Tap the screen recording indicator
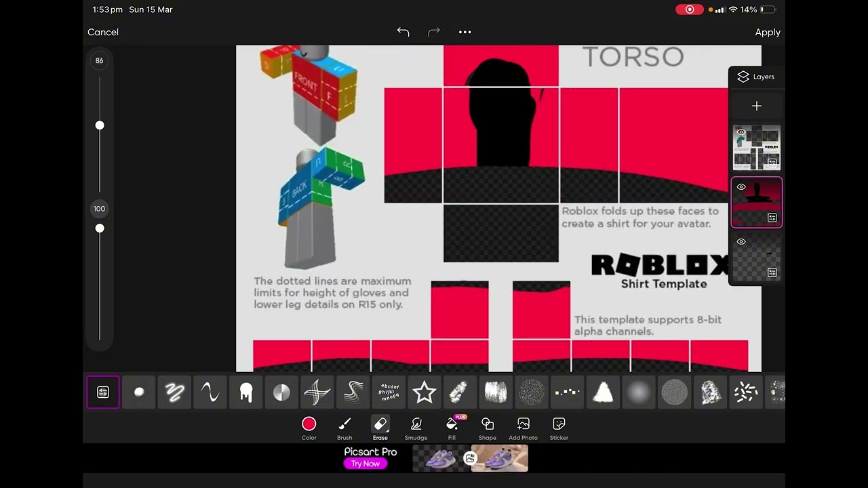868x488 pixels. [x=690, y=9]
